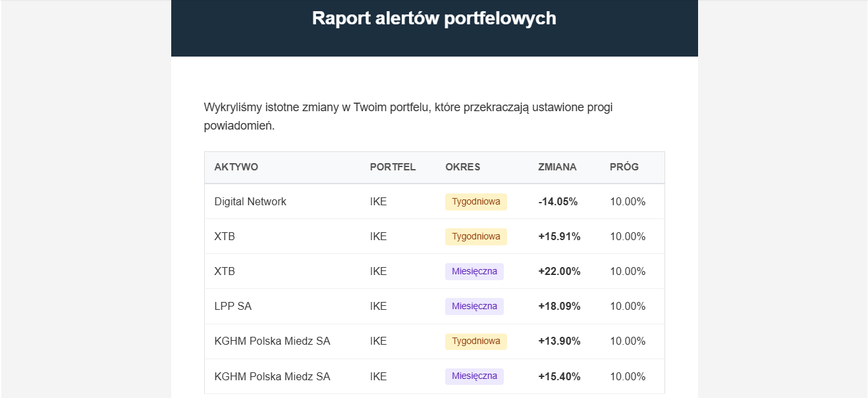Click the ZMIANA column header
The image size is (868, 398).
coord(557,167)
